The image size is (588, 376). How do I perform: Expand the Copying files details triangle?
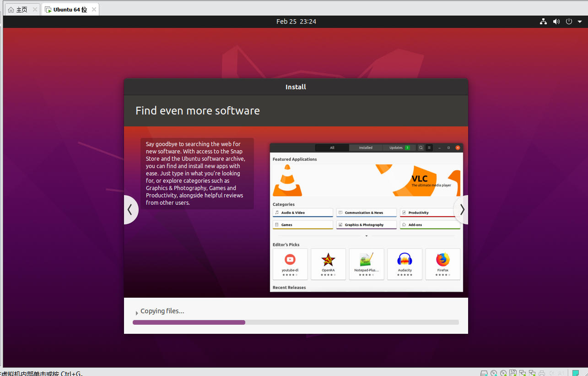pyautogui.click(x=137, y=313)
